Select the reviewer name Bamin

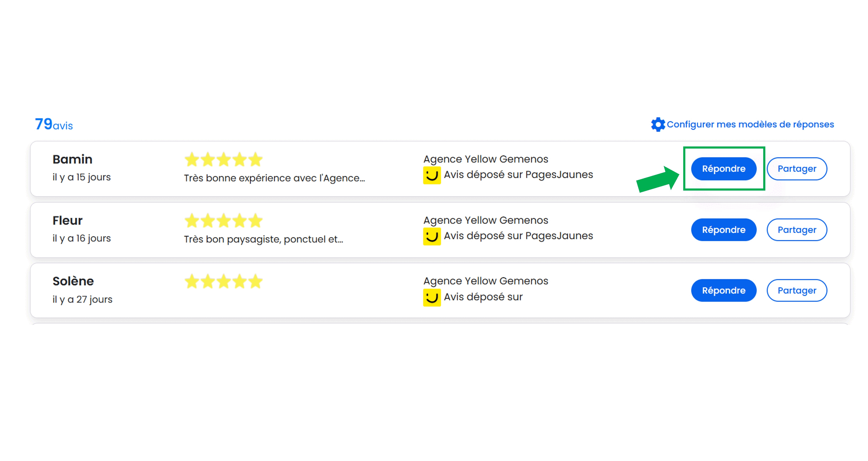[72, 159]
